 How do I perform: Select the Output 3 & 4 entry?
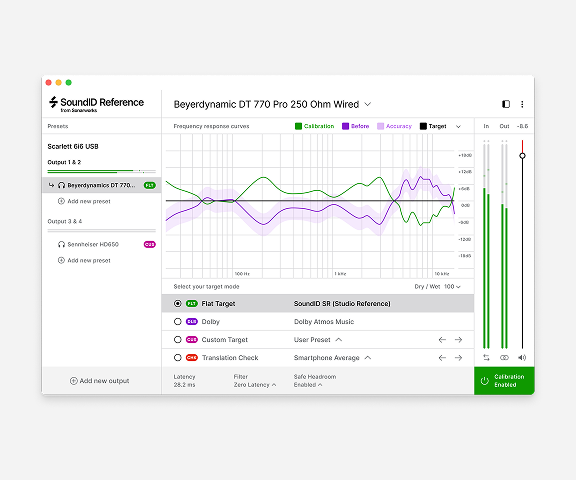[x=65, y=221]
